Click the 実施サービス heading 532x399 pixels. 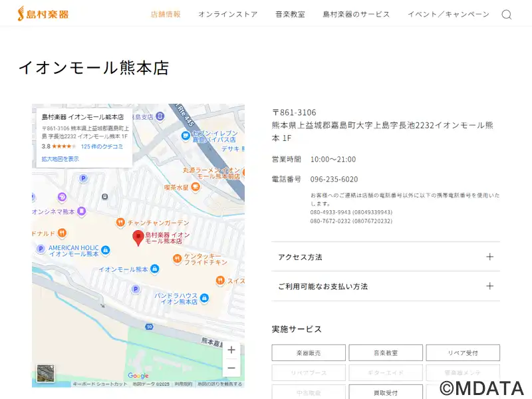tap(297, 329)
